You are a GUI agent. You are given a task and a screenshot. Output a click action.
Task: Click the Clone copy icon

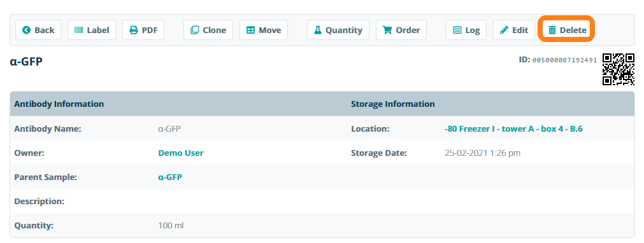pos(195,30)
